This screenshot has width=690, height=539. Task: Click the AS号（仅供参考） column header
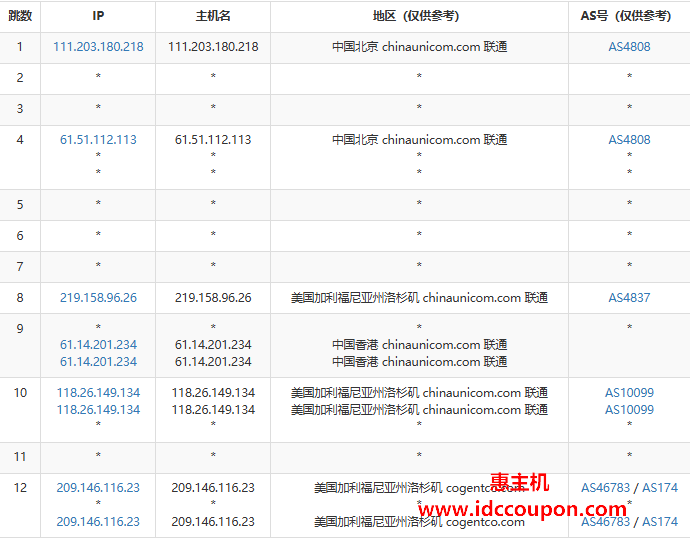pos(629,16)
